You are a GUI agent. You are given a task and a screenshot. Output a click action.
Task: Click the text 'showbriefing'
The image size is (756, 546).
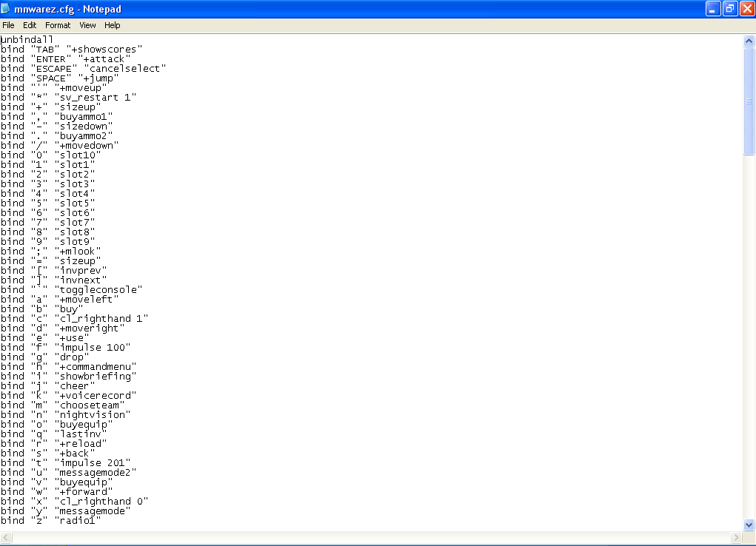tap(96, 377)
